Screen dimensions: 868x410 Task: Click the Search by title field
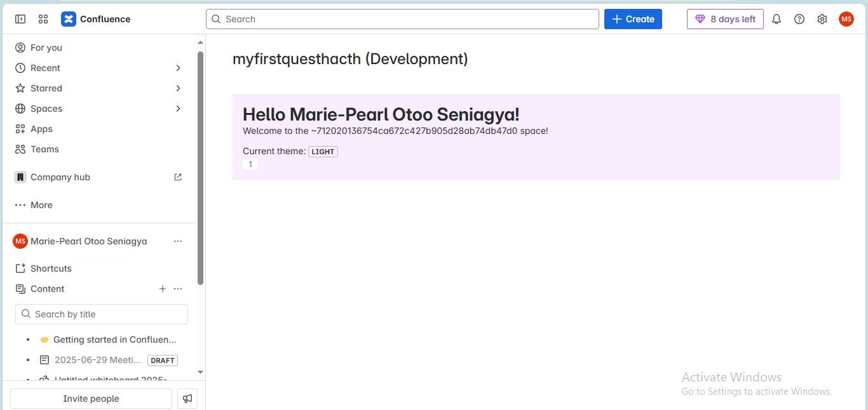102,314
